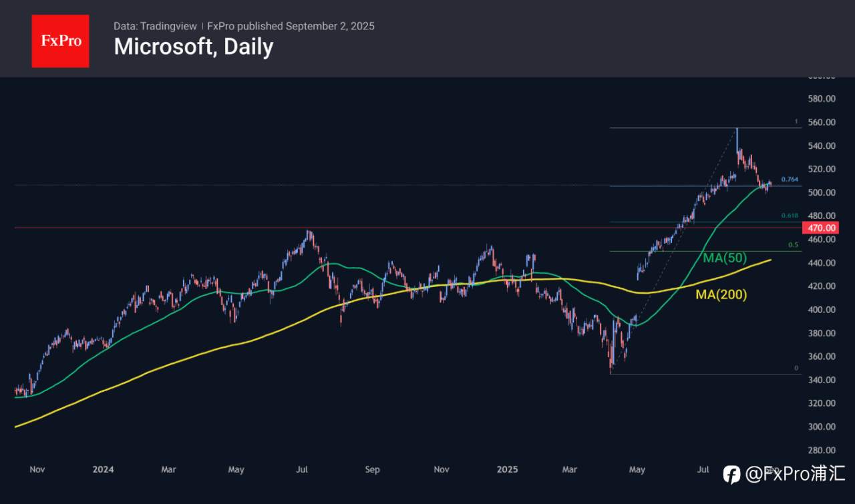Viewport: 855px width, 504px height.
Task: Select 380.00 on the price axis
Action: coord(822,333)
